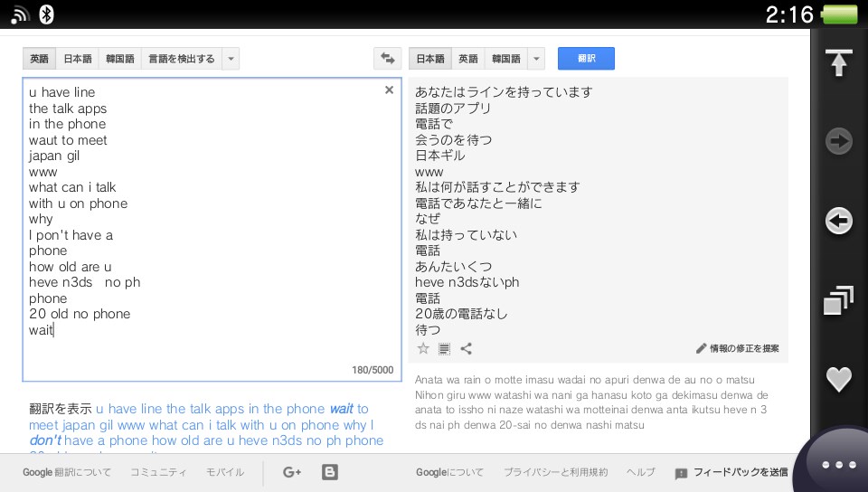Click translated line あなたはラインを持っています
The image size is (868, 492).
click(x=504, y=92)
